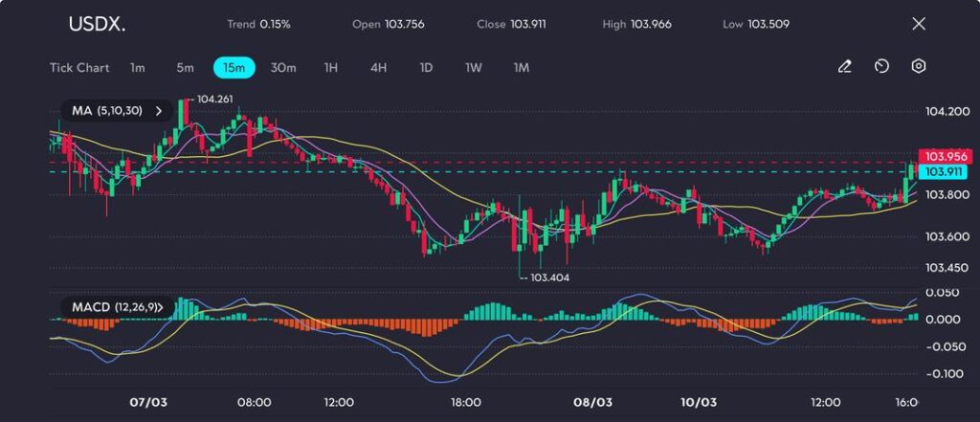
Task: Close the USDX chart panel
Action: [x=919, y=24]
